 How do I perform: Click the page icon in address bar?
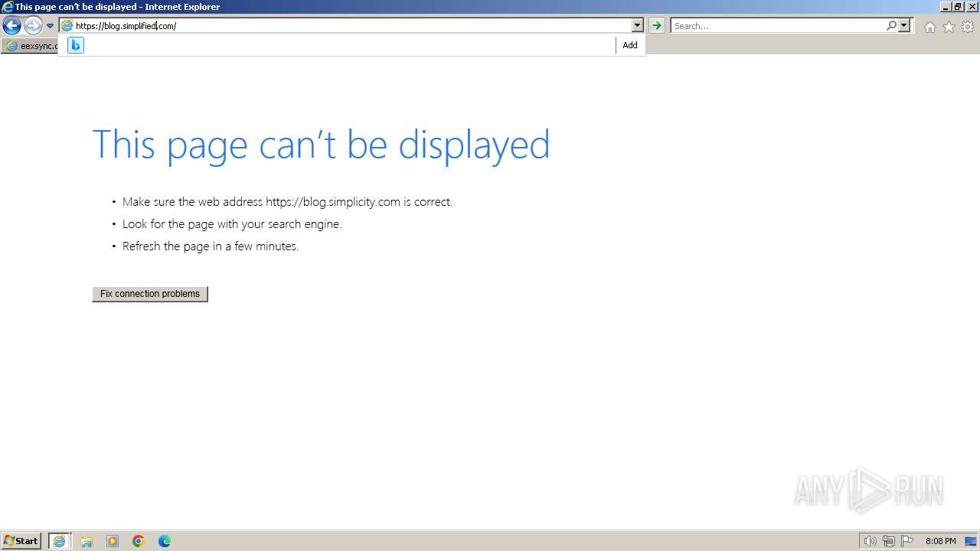tap(67, 26)
